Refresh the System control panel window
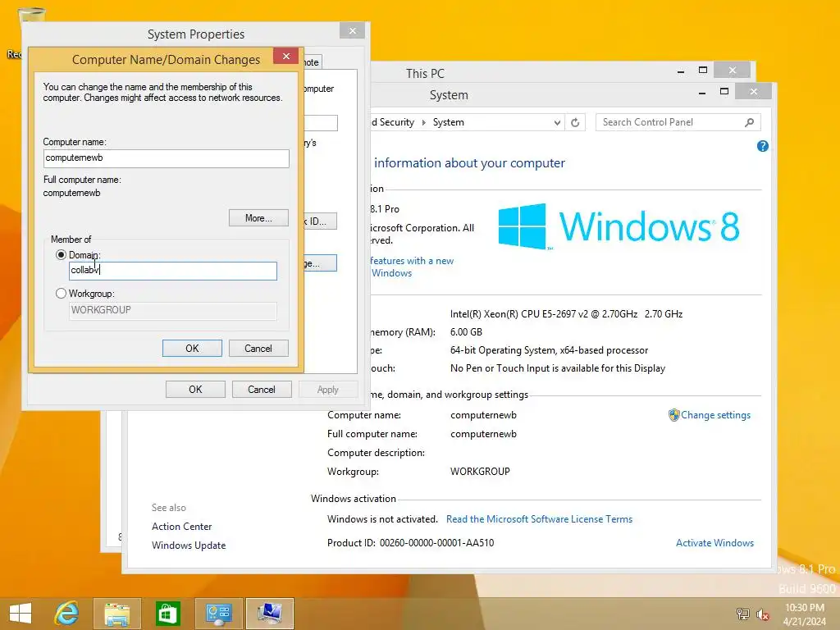Screen dimensions: 840x630 point(575,122)
